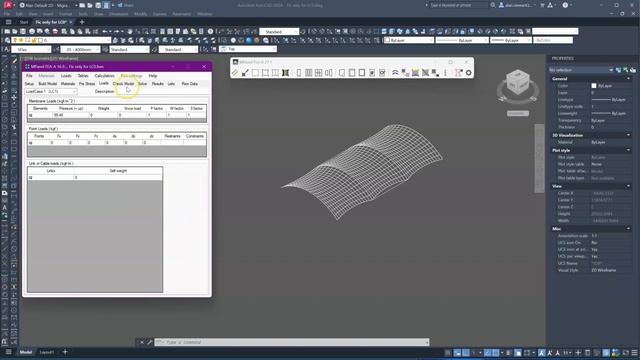Open the WCS dropdown below the ViewCube

(518, 113)
